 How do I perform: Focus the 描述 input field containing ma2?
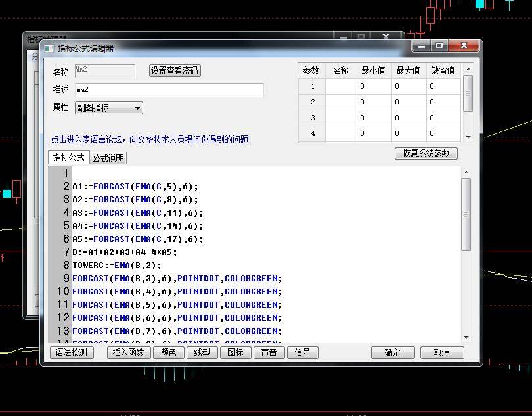coord(169,90)
